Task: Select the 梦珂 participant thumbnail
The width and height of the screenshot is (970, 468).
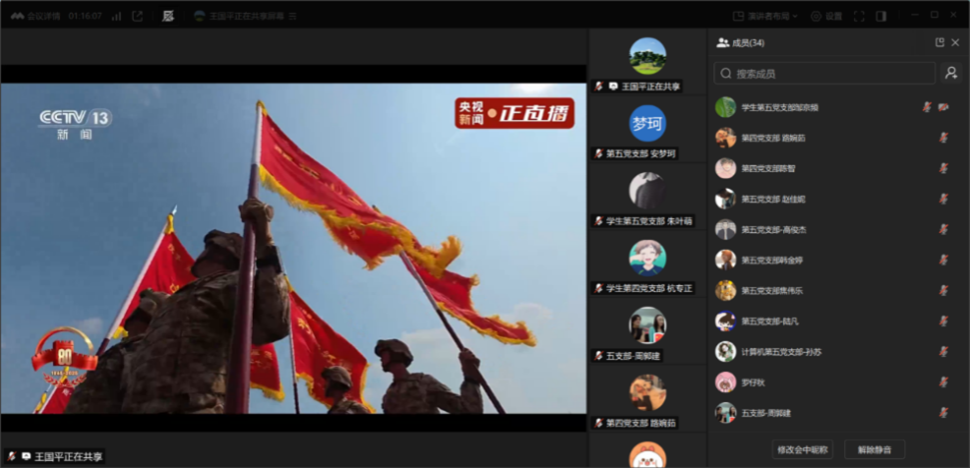Action: click(x=647, y=125)
